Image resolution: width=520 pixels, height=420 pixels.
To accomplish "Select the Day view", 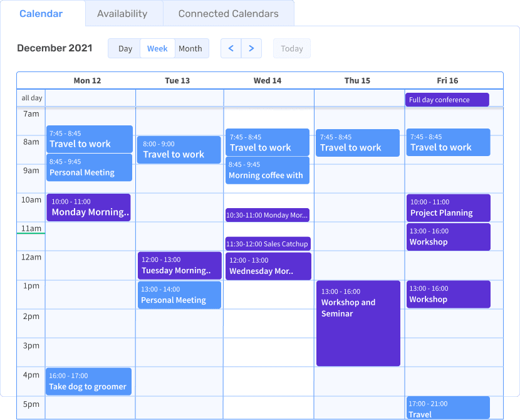I will [125, 48].
